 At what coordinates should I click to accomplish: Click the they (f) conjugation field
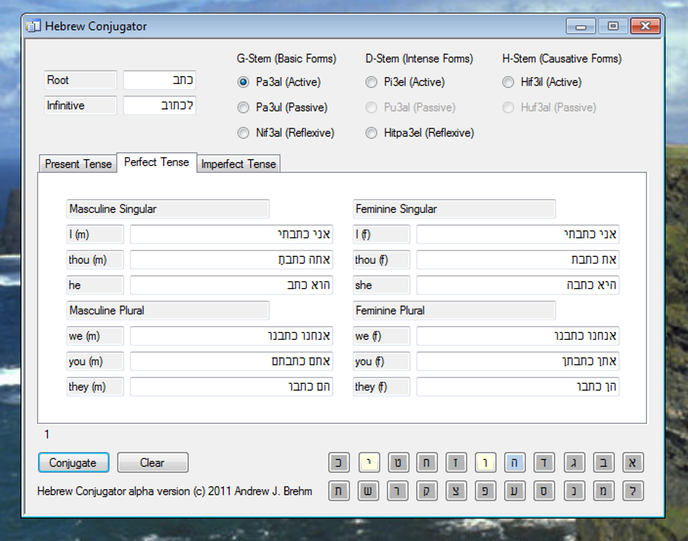[x=518, y=387]
